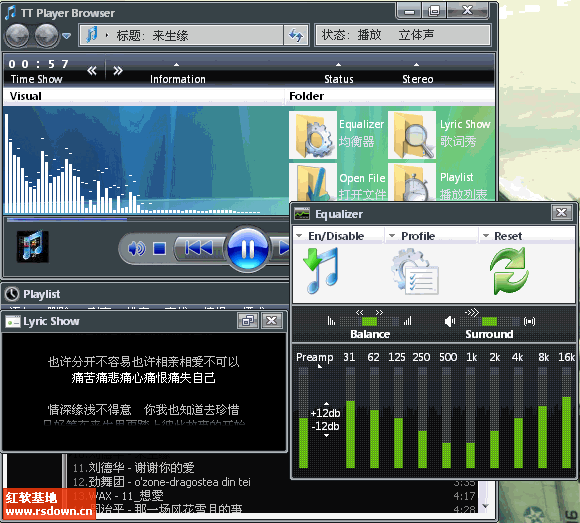Click the 500 Hz equalizer band
The height and width of the screenshot is (523, 580).
point(446,418)
